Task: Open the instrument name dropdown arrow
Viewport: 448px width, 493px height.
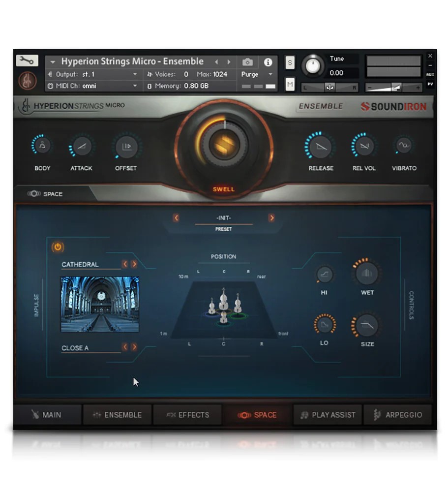Action: click(53, 62)
